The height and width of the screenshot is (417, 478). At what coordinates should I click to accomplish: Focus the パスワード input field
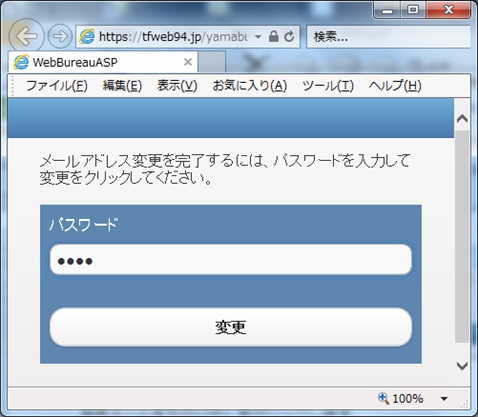231,260
